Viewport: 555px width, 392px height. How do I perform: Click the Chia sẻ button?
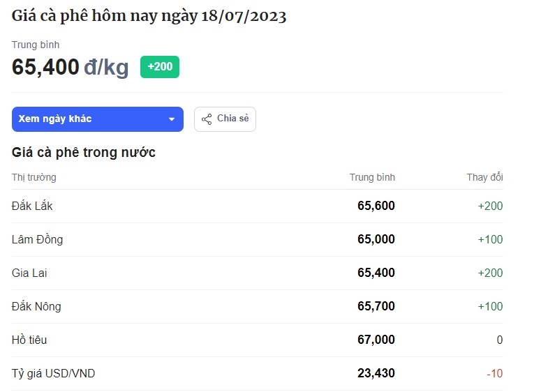point(225,119)
